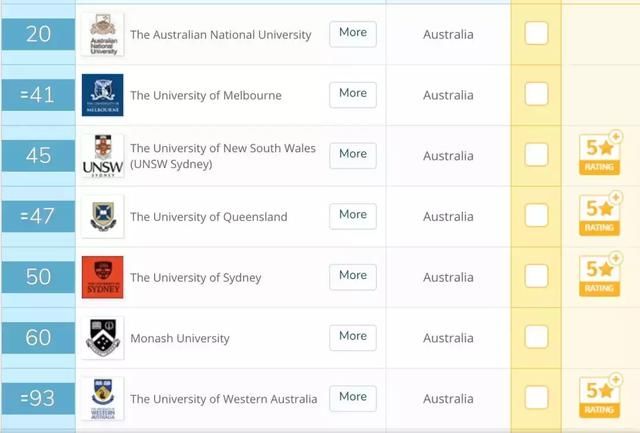Expand More for The Australian National University
Screen dimensions: 640x433
click(353, 34)
